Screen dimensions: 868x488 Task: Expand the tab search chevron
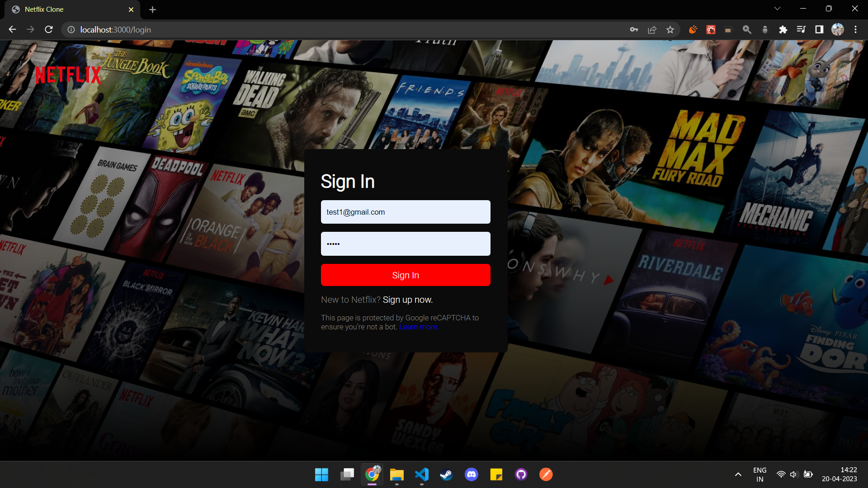(x=777, y=9)
